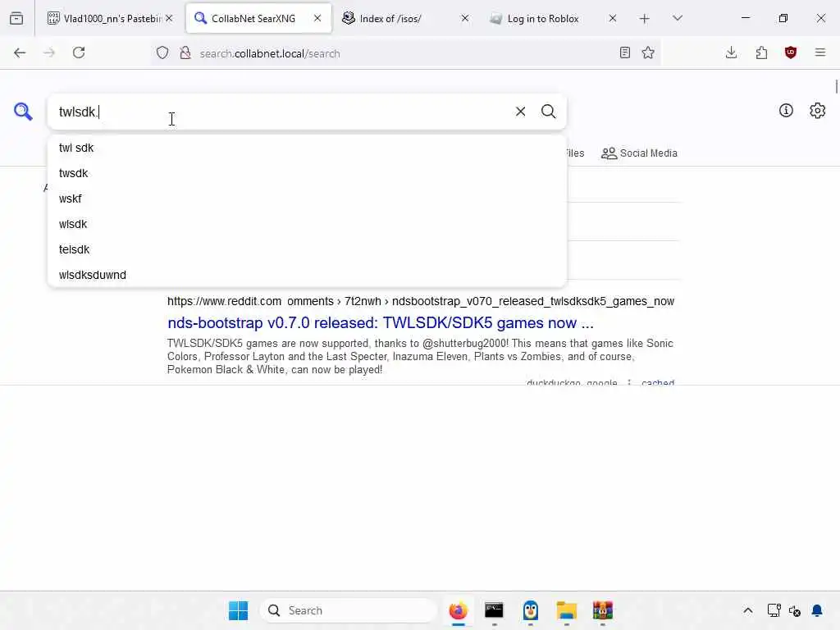
Task: Switch to Vlad1000_nn's Pastebin tab
Action: pyautogui.click(x=109, y=18)
